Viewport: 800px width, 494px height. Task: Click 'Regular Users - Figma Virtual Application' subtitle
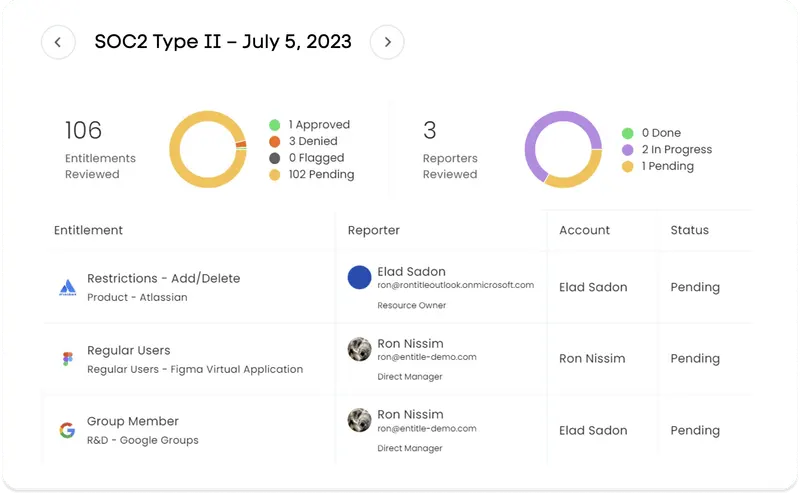(x=195, y=369)
